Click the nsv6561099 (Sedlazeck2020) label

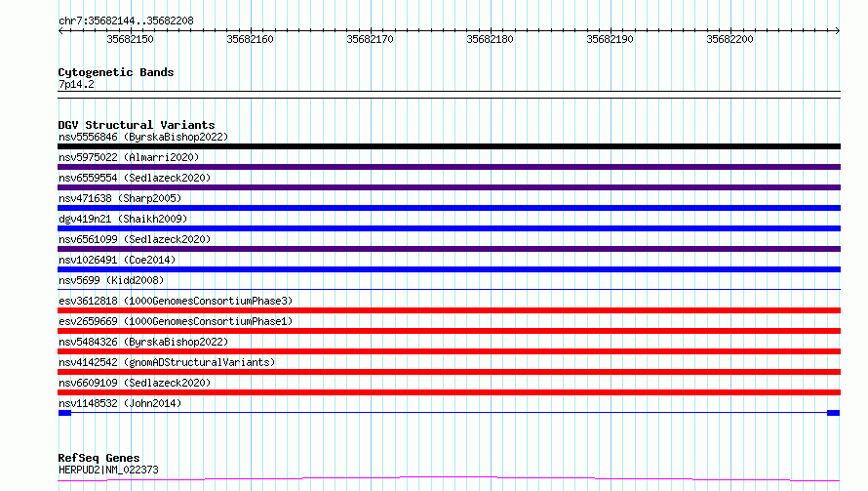pos(135,239)
